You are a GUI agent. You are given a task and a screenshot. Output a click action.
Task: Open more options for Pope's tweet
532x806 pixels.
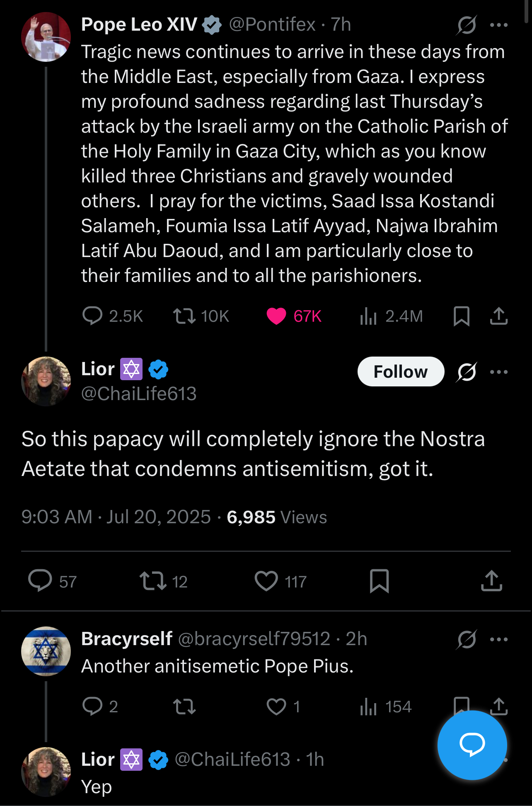click(498, 25)
